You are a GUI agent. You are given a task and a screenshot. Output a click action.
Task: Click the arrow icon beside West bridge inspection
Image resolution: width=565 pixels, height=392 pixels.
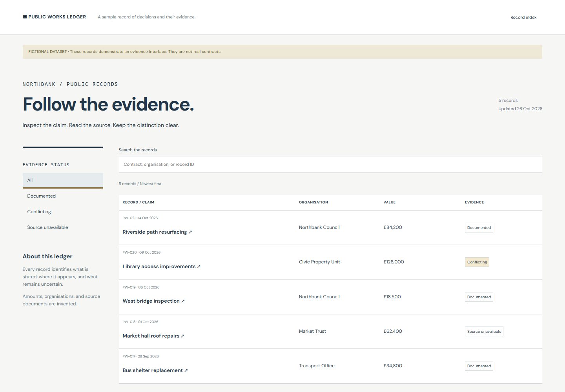(183, 301)
